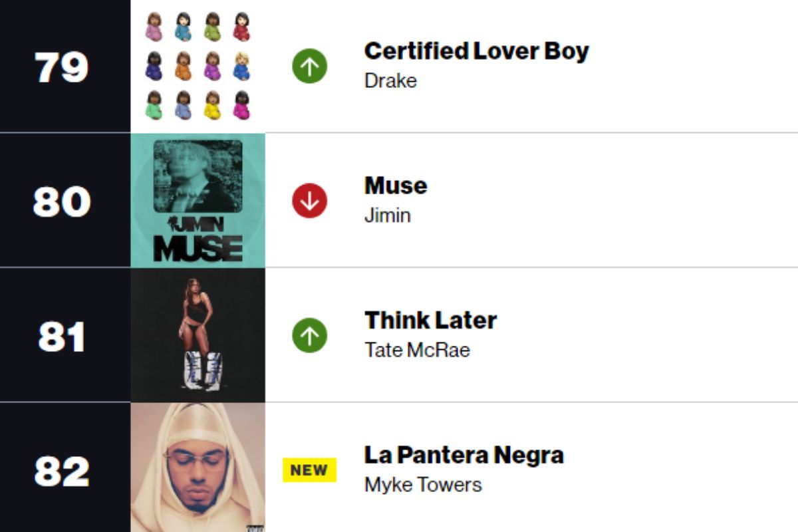
Task: Open the Myke Towers artist name
Action: [x=422, y=484]
